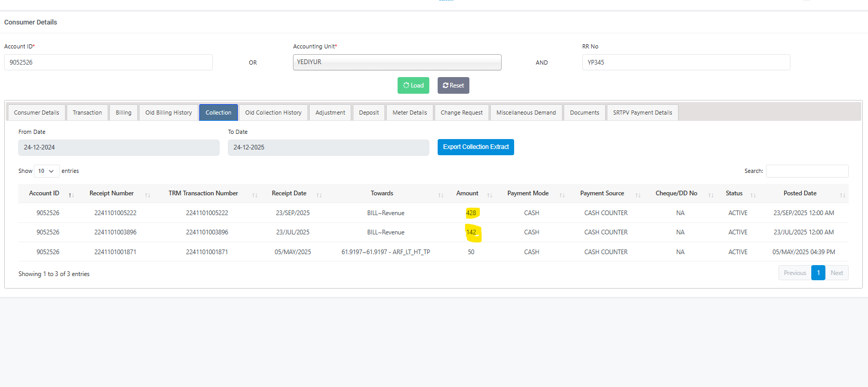This screenshot has height=387, width=868.
Task: Sort by Receipt Date arrows
Action: pyautogui.click(x=319, y=195)
